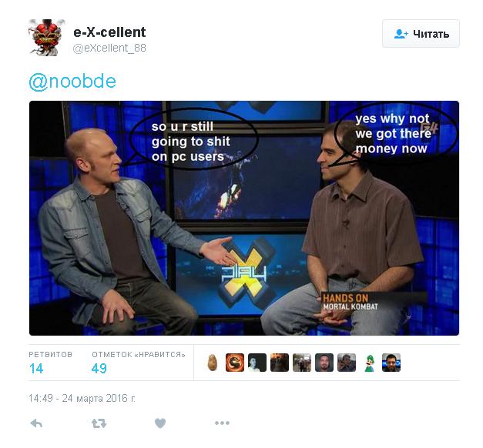This screenshot has width=483, height=448.
Task: Open the last liker avatar with glasses
Action: click(x=391, y=363)
